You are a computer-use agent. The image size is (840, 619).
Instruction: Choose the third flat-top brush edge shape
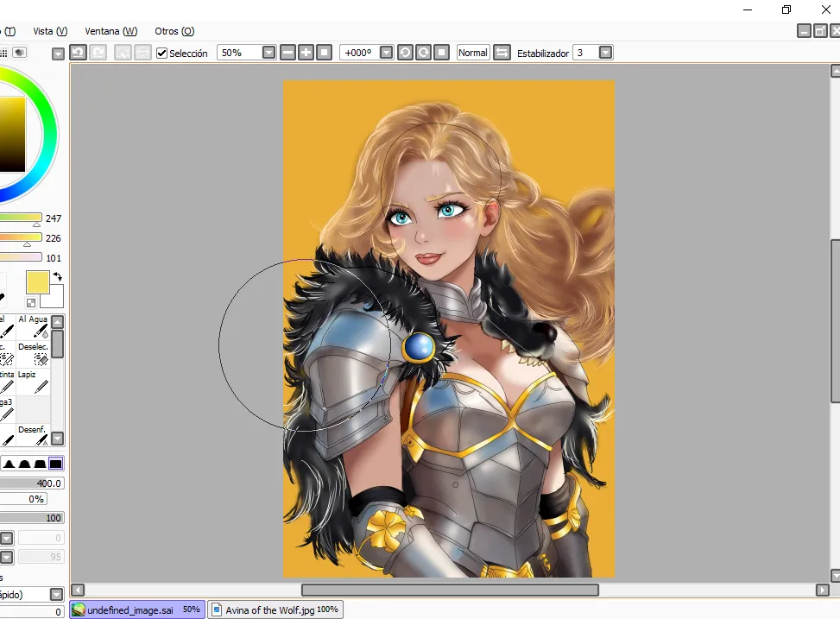point(41,464)
